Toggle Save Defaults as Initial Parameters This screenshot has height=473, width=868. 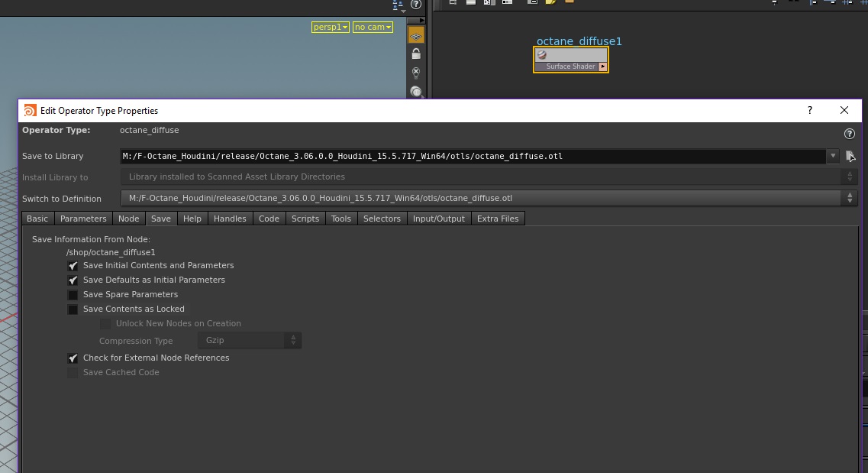[x=73, y=280]
